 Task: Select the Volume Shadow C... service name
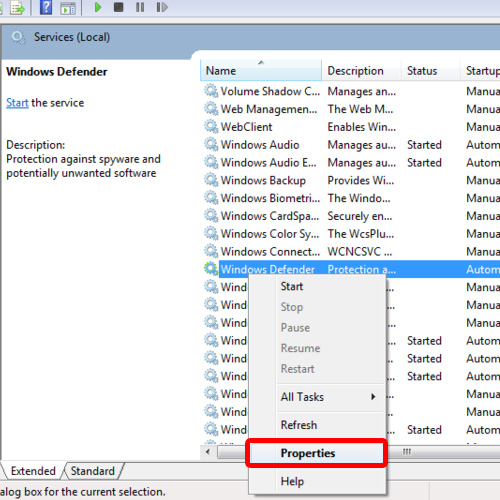(270, 91)
